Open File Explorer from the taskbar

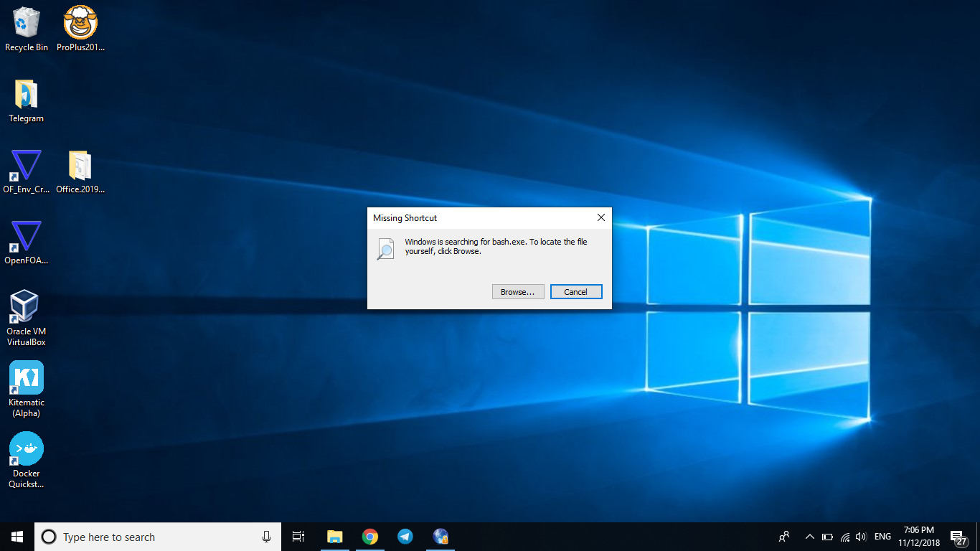pyautogui.click(x=334, y=536)
